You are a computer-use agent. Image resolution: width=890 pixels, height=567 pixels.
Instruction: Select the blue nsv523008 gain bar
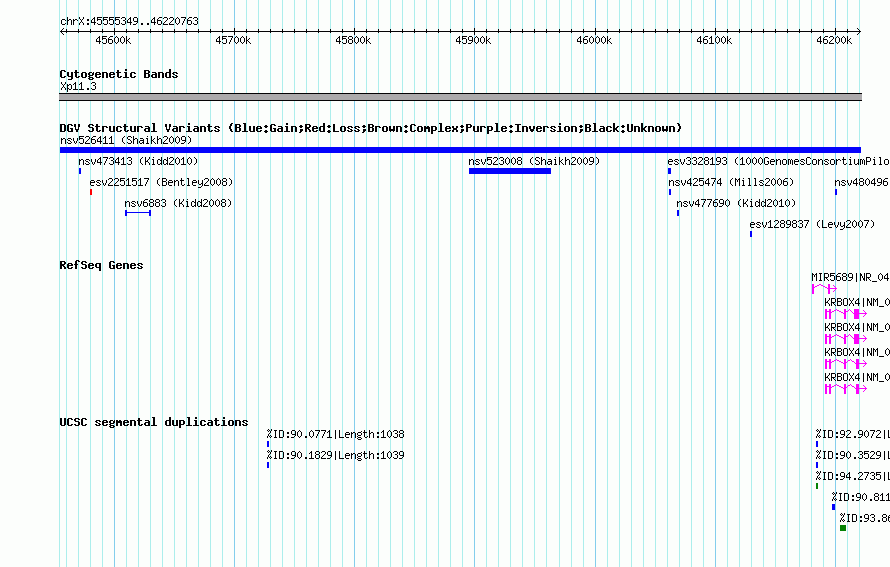pyautogui.click(x=510, y=171)
